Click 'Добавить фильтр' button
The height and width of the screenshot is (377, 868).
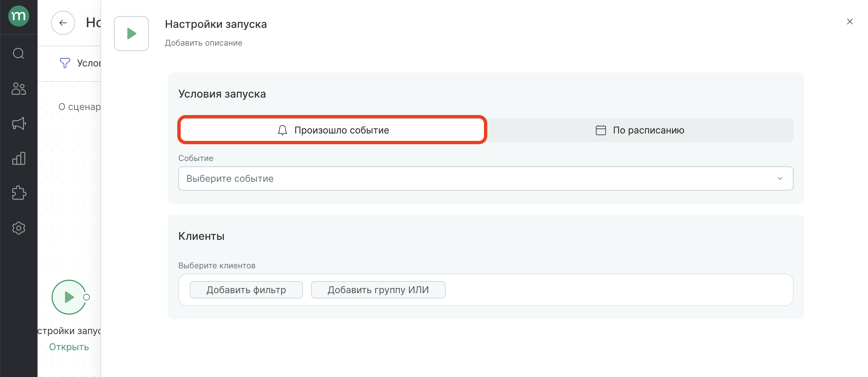coord(246,290)
